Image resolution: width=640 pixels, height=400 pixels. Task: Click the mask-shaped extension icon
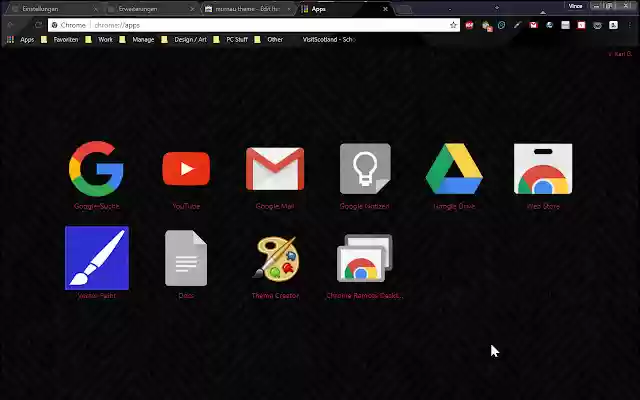click(x=597, y=25)
